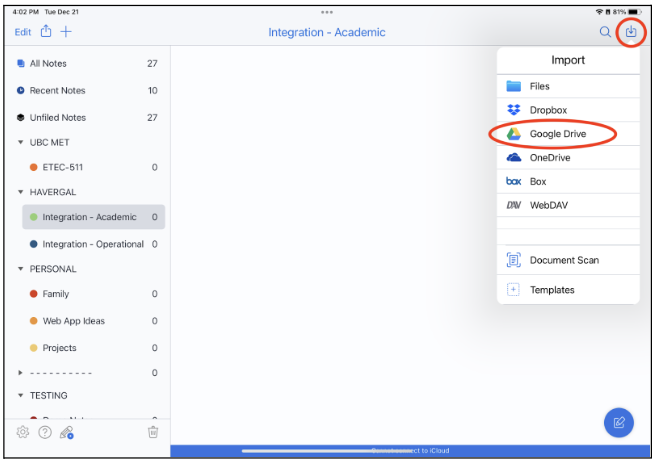Tap the Recent Notes count 10
The width and height of the screenshot is (654, 462).
[x=153, y=90]
